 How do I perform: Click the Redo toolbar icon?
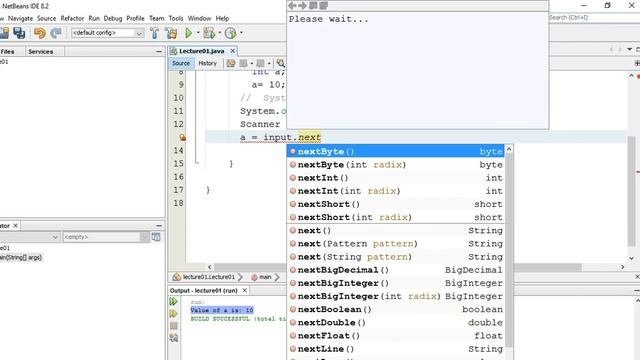56,33
